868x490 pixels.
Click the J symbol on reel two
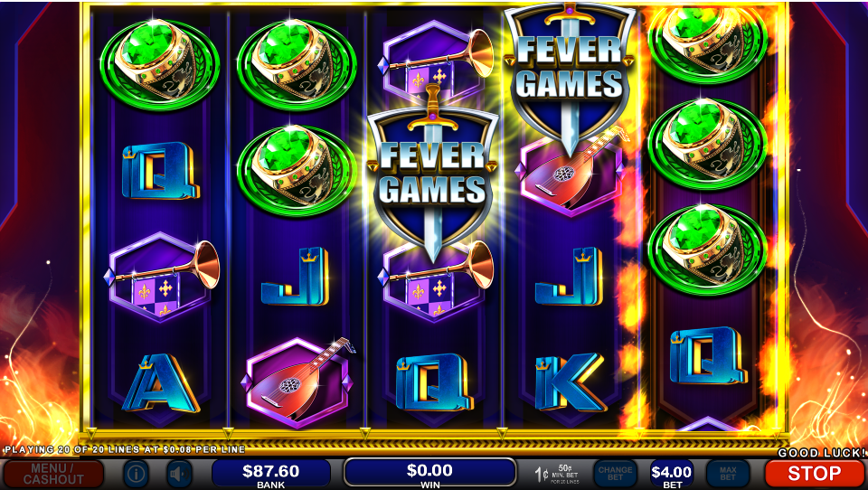point(296,277)
